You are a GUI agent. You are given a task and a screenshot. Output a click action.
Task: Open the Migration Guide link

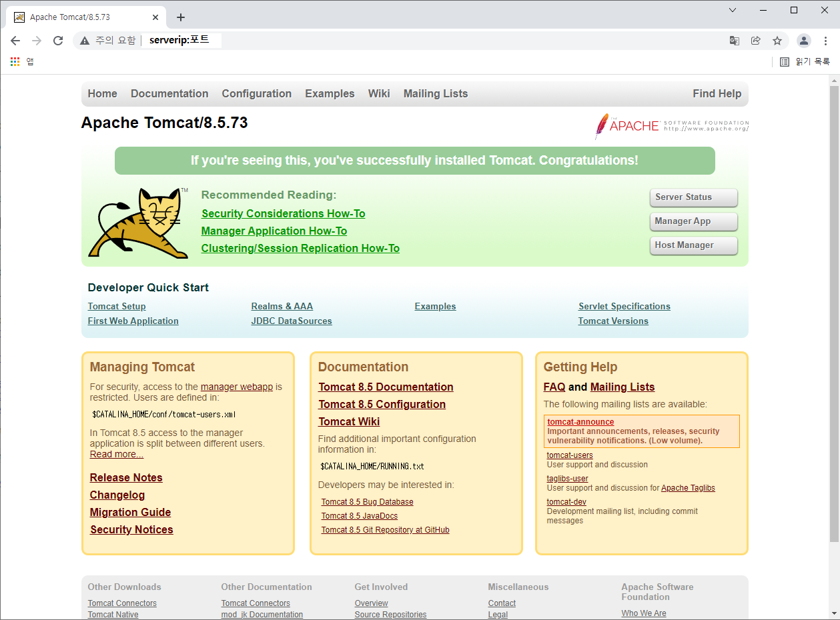click(131, 513)
